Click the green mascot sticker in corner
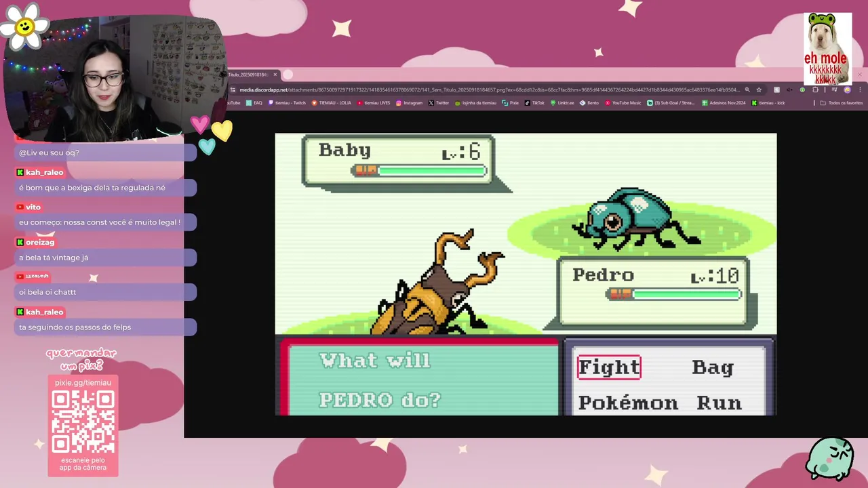868x488 pixels. [830, 458]
